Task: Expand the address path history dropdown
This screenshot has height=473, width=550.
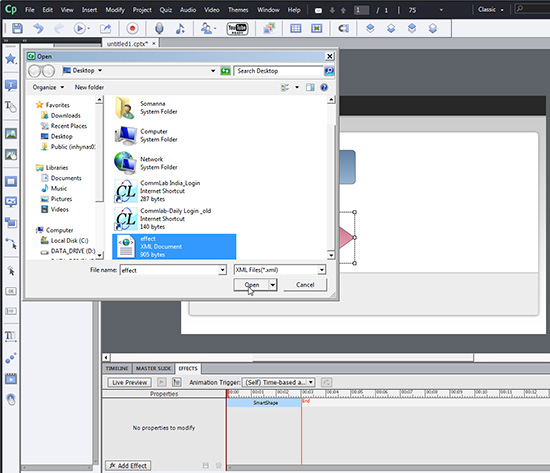Action: coord(213,71)
